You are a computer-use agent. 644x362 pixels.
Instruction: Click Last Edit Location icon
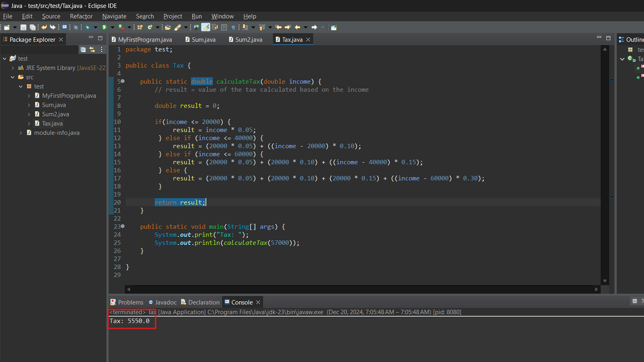pyautogui.click(x=279, y=27)
